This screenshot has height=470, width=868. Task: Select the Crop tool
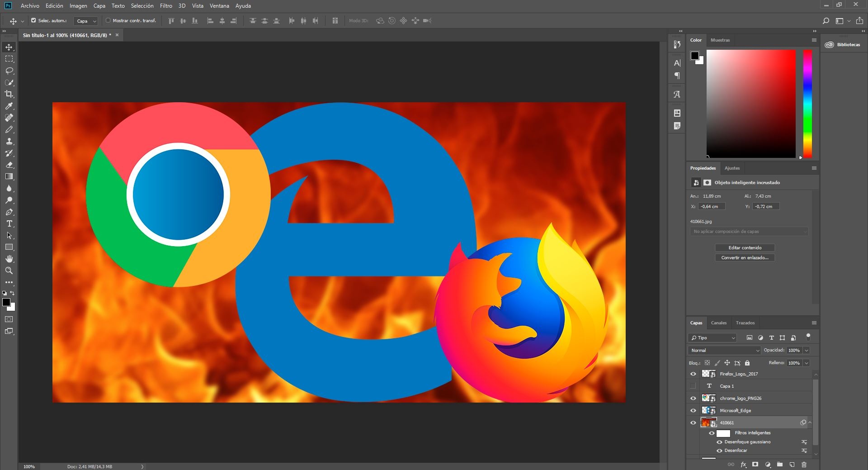[x=9, y=94]
